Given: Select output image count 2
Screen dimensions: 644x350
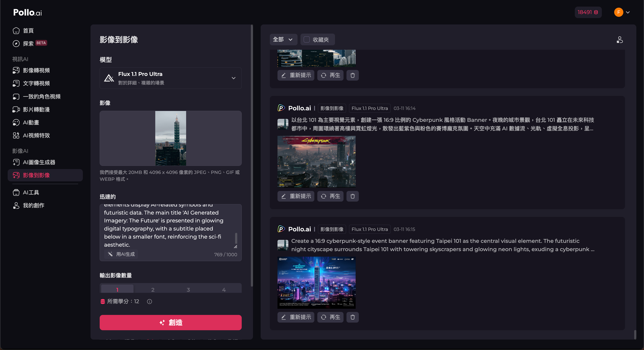Looking at the screenshot, I should click(153, 289).
